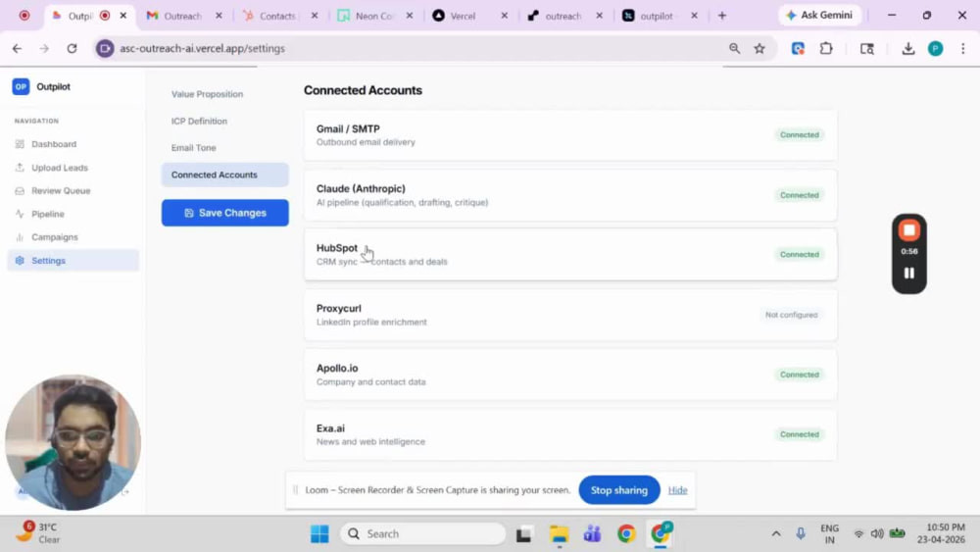This screenshot has height=552, width=980.
Task: Click the Outpilot OP logo
Action: pos(21,86)
